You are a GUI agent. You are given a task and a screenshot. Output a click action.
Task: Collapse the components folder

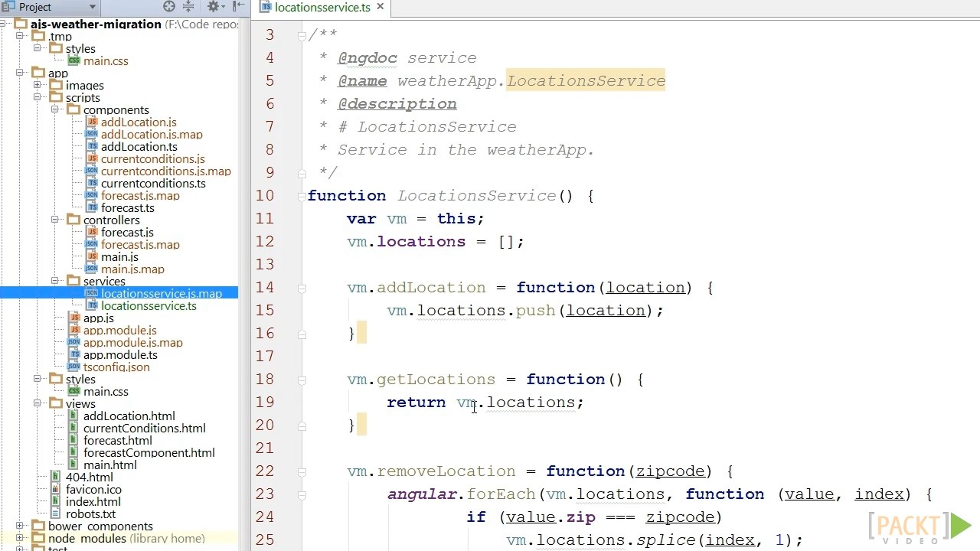[55, 109]
